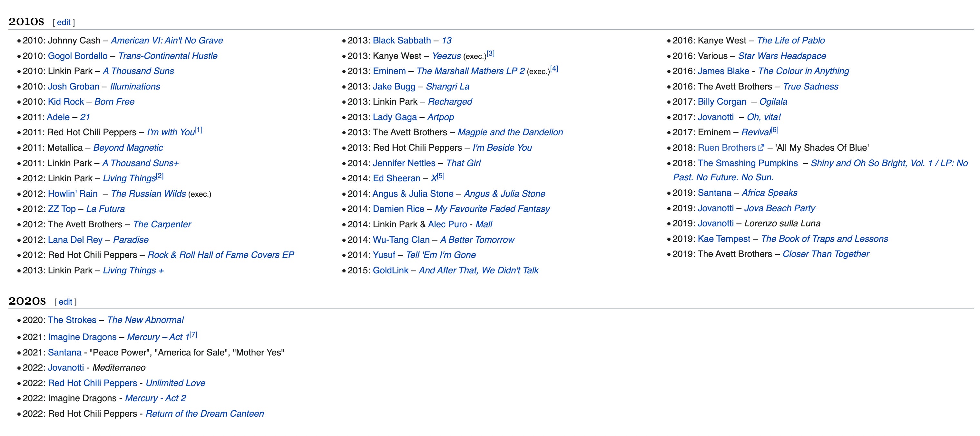Viewport: 980px width, 436px height.
Task: Open The Life of Pablo link
Action: [x=790, y=40]
